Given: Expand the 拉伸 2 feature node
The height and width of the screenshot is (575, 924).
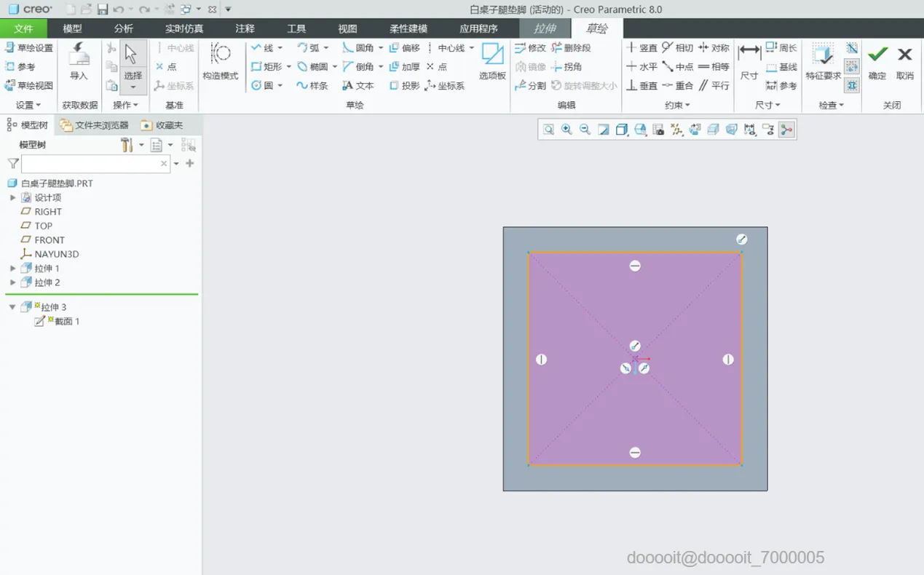Looking at the screenshot, I should pos(12,282).
